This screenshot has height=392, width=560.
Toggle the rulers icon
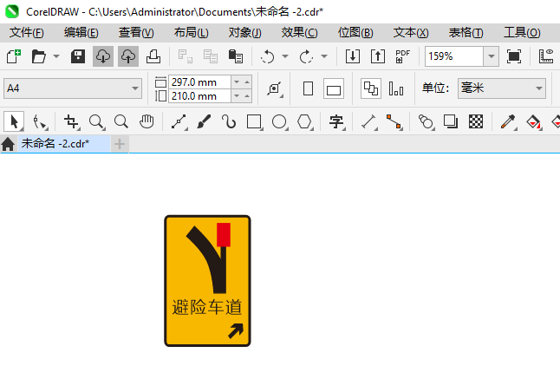point(546,56)
